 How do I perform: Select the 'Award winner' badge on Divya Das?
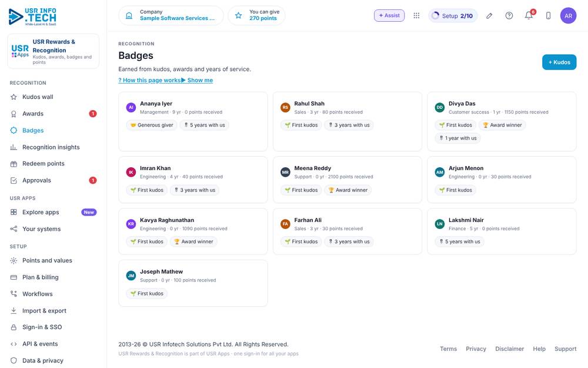(502, 125)
